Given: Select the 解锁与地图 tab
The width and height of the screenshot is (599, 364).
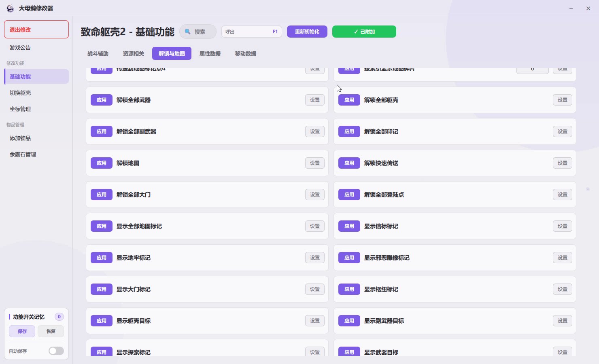Looking at the screenshot, I should pos(172,53).
